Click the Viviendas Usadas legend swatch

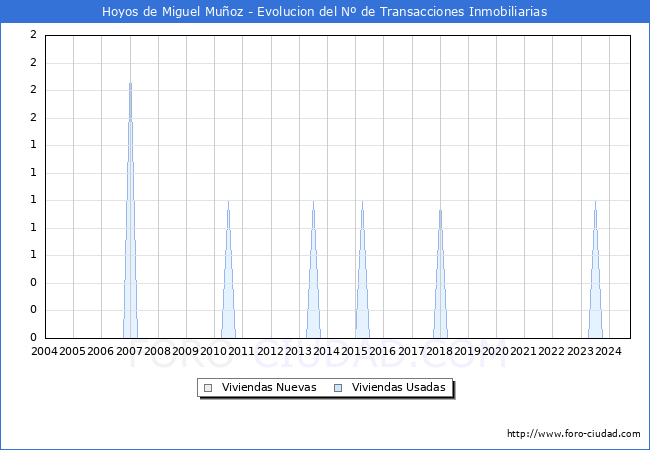338,388
